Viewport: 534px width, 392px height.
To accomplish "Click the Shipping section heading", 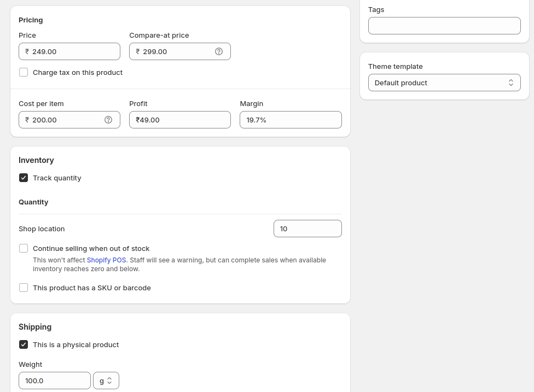I will click(x=35, y=327).
